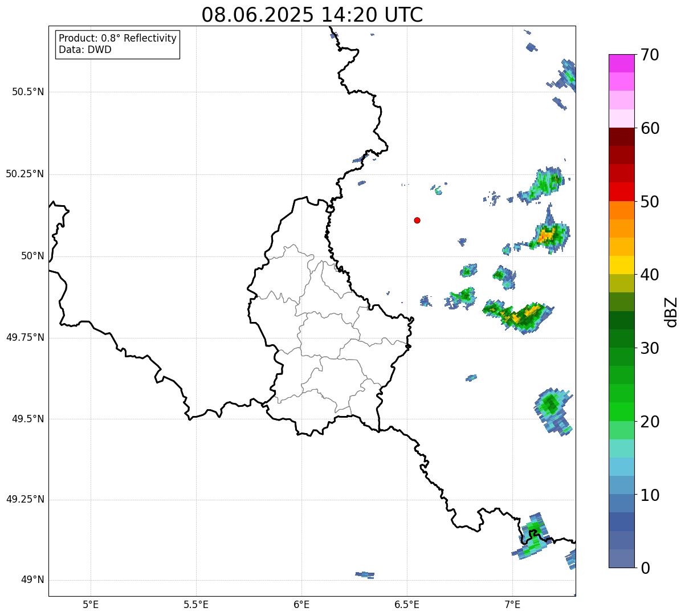Pick the dark maroon swatch just below 60
This screenshot has width=685, height=616.
click(x=622, y=137)
